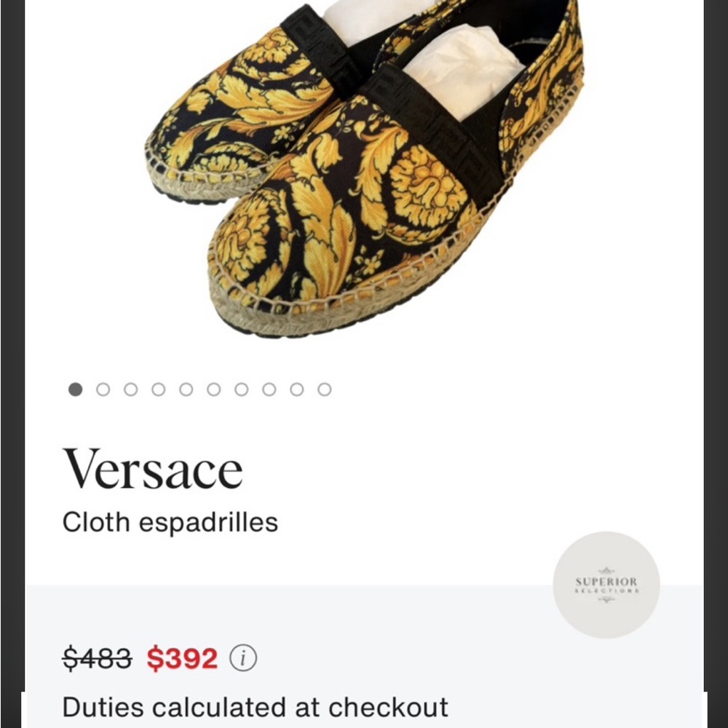Open the Versace brand page
Screen dimensions: 728x728
[155, 467]
